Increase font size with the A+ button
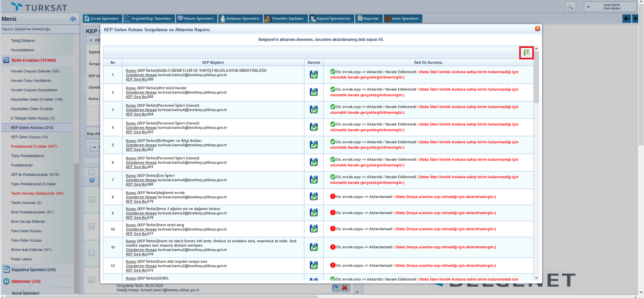 [x=627, y=18]
